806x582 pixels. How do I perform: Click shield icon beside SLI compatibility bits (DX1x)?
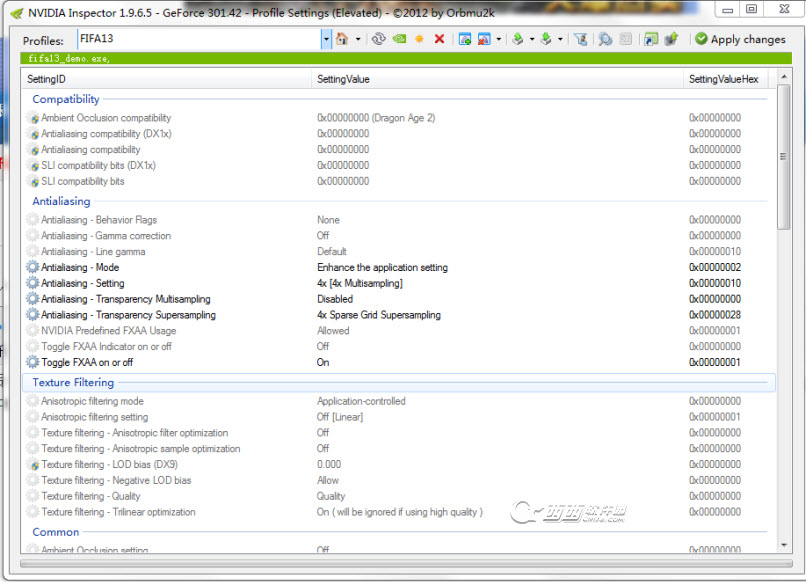pyautogui.click(x=33, y=166)
